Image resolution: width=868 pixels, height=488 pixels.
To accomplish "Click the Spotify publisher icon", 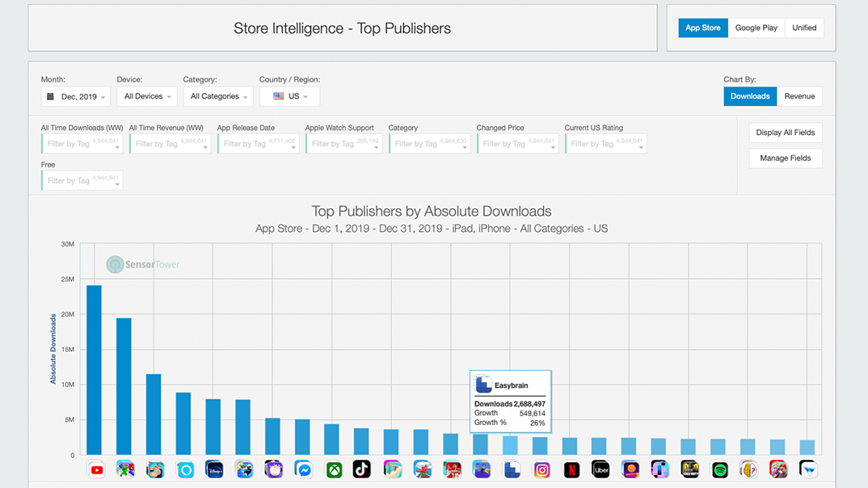I will (719, 469).
